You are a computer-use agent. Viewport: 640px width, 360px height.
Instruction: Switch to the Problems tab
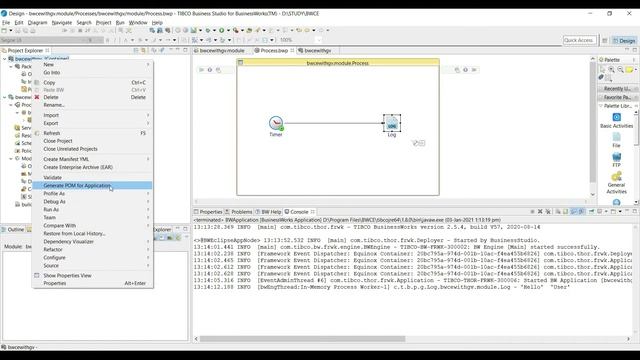point(239,211)
